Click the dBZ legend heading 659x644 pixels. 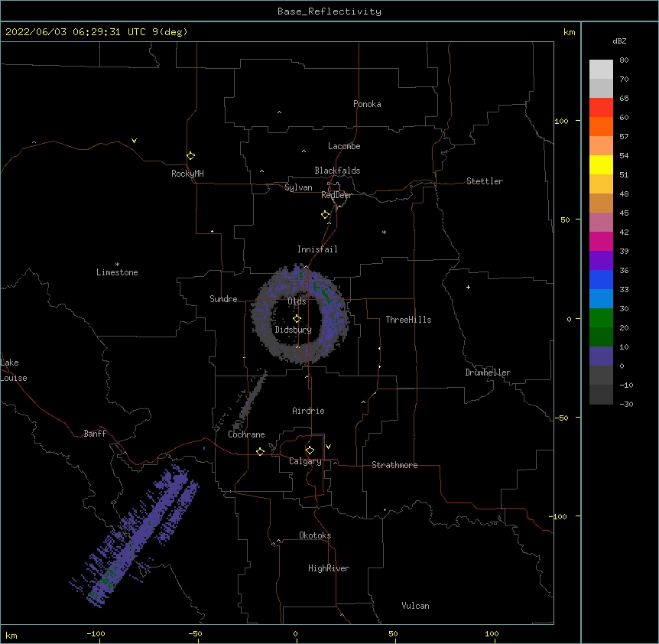tap(619, 41)
